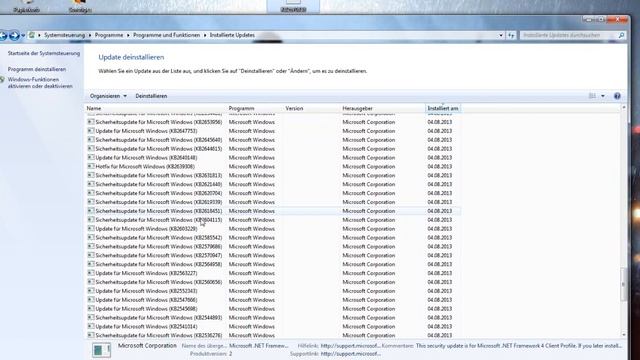Select Update für Microsoft Windows (KB2545698)
The width and height of the screenshot is (640, 360).
(x=146, y=309)
